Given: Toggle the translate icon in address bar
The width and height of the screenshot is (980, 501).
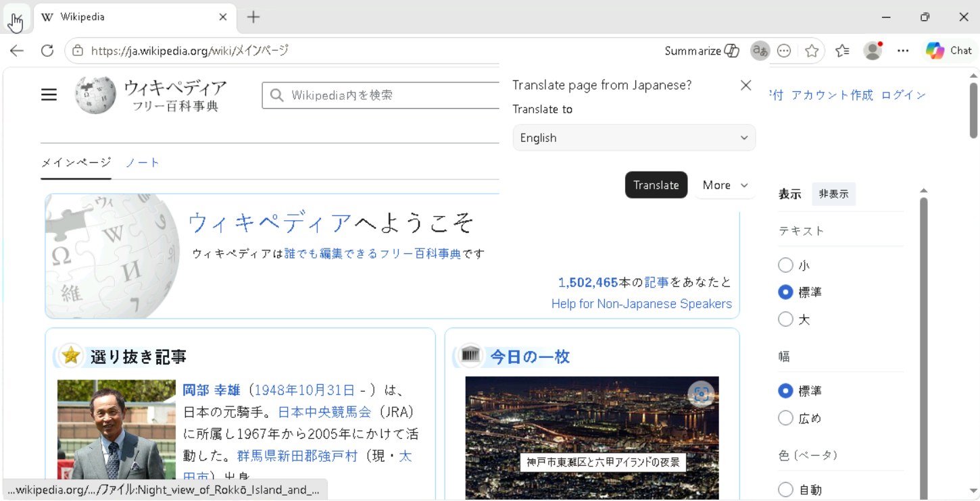Looking at the screenshot, I should [x=760, y=51].
